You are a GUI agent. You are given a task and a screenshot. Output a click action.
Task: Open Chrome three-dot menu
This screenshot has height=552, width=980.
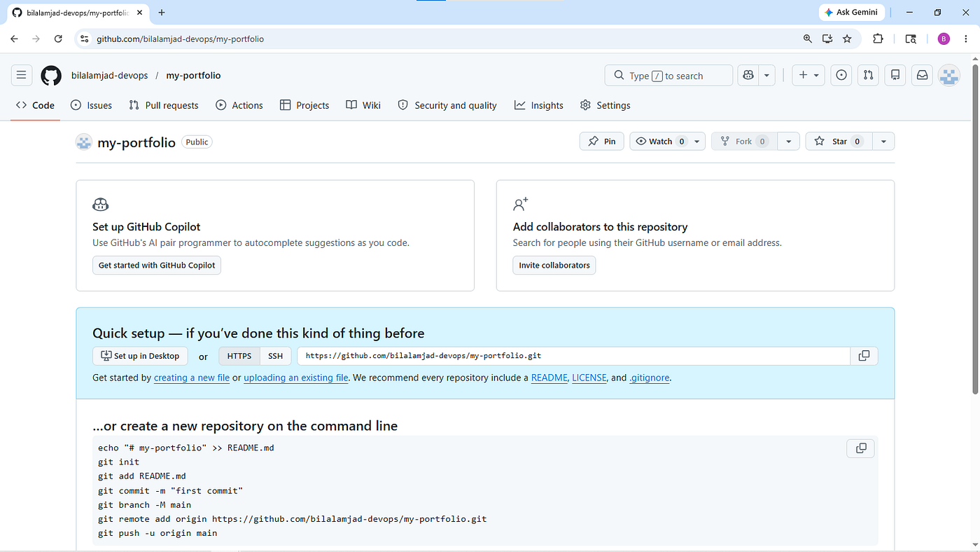point(966,39)
